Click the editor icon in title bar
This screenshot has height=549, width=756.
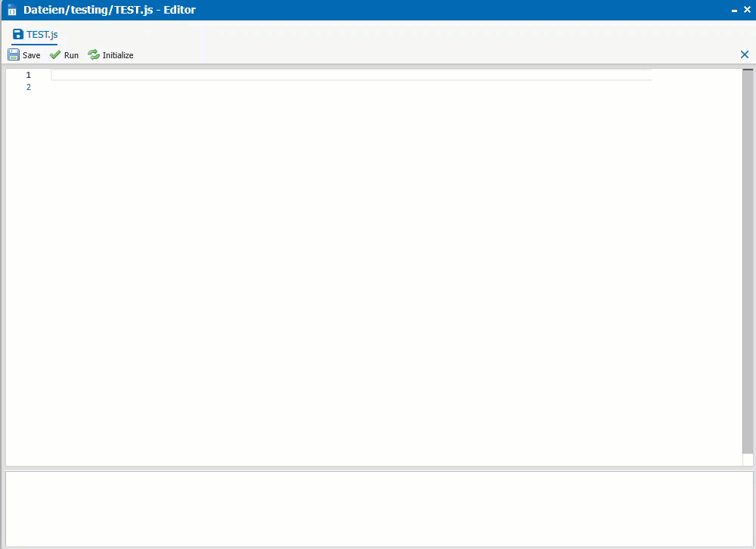click(12, 10)
